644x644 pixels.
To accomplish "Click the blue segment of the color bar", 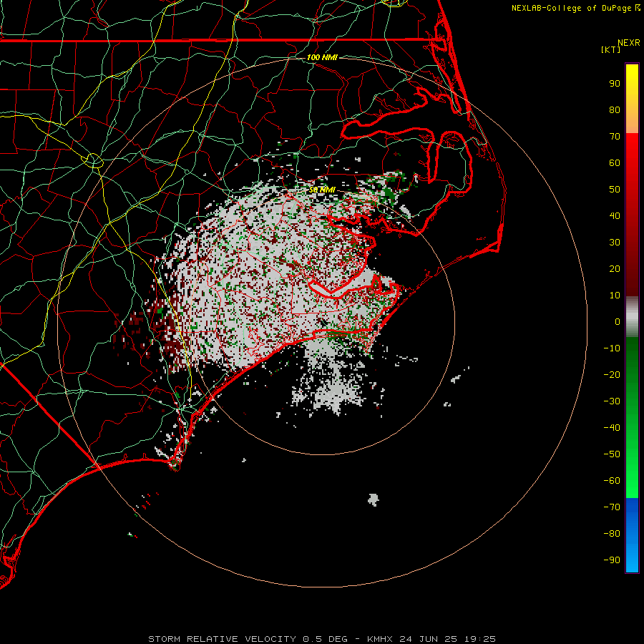I will click(x=632, y=535).
